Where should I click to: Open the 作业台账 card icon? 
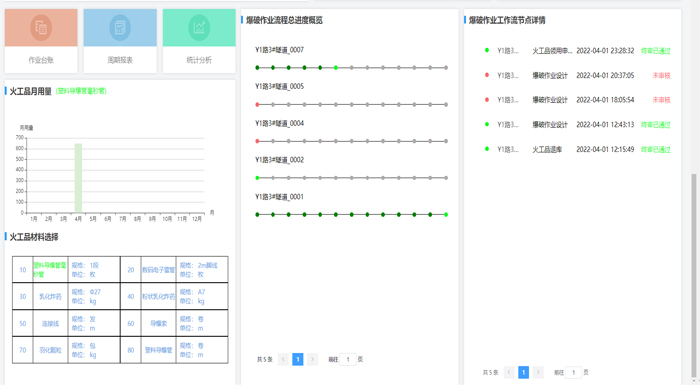[41, 28]
